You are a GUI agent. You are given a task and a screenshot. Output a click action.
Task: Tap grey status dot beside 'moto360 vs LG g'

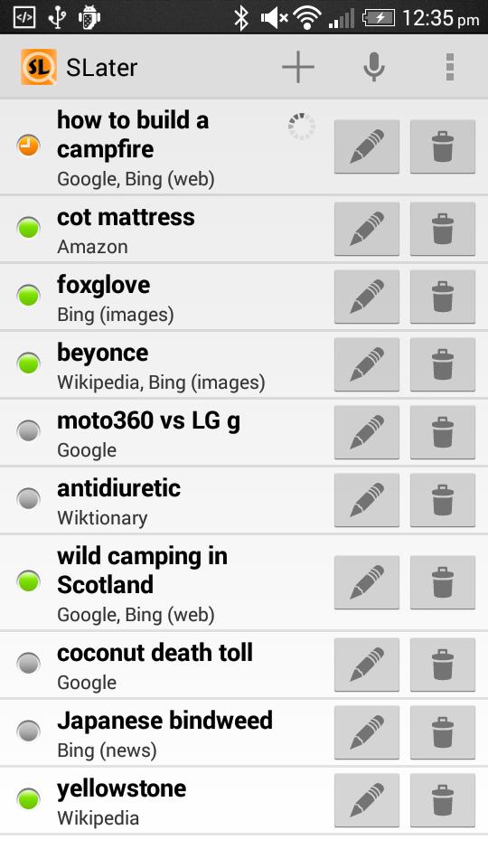coord(28,430)
